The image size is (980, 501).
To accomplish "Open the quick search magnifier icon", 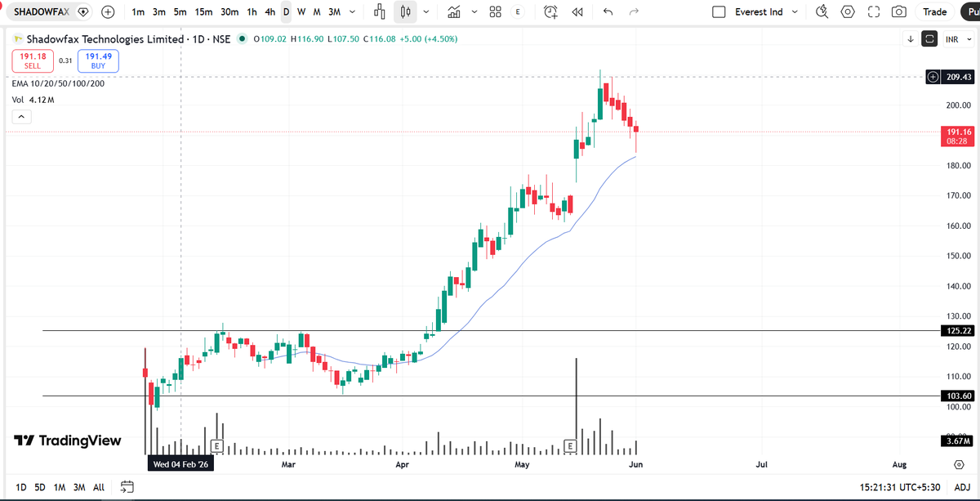I will click(x=822, y=11).
